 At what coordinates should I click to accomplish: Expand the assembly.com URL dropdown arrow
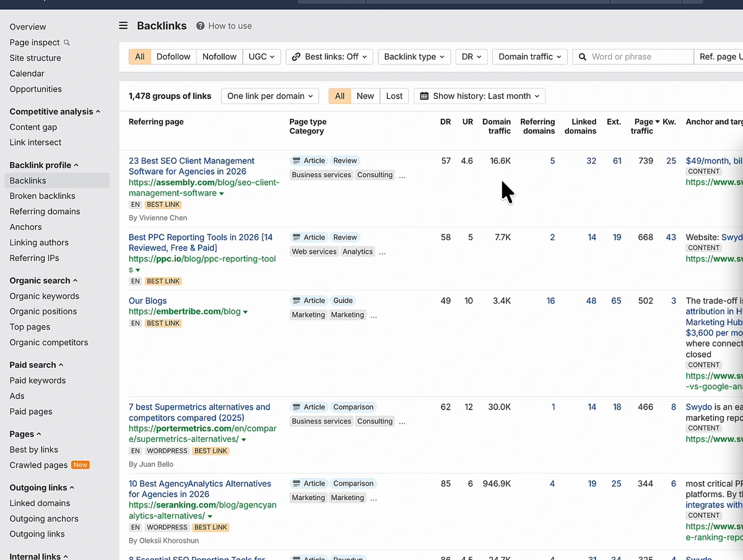tap(222, 194)
